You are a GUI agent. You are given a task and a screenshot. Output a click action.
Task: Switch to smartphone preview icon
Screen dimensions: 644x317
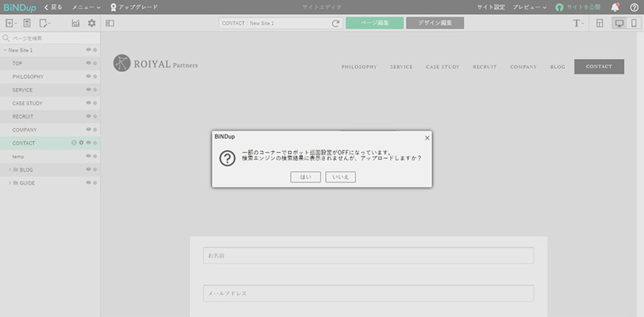click(634, 23)
